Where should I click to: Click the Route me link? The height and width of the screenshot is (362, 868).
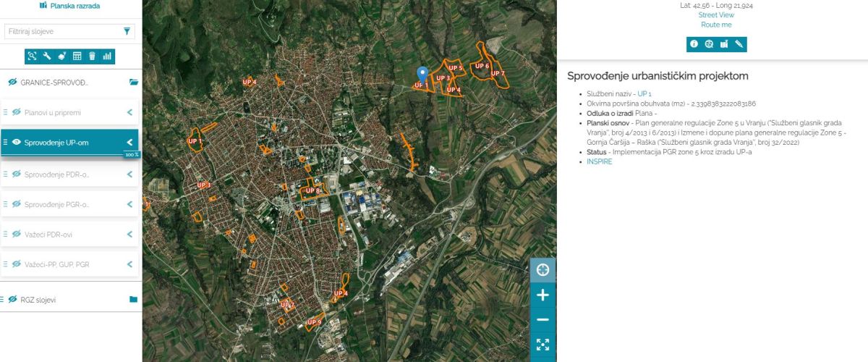point(716,25)
